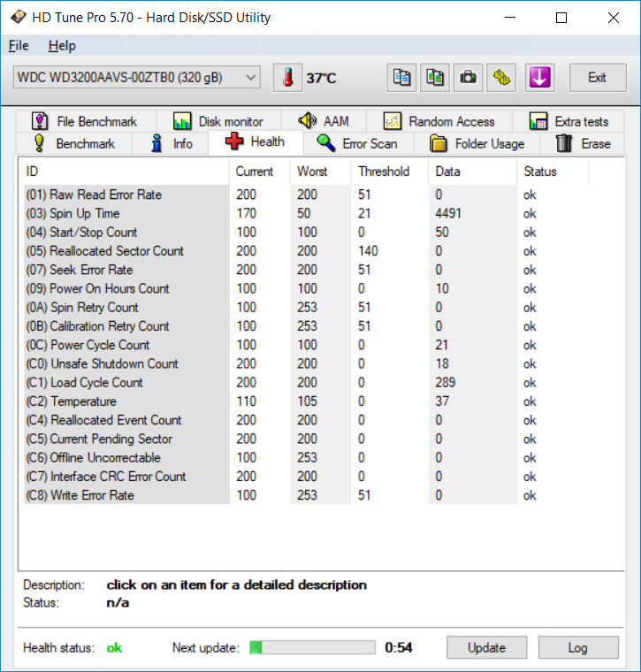This screenshot has height=672, width=641.
Task: Select the Write Error Rate row
Action: tap(307, 495)
